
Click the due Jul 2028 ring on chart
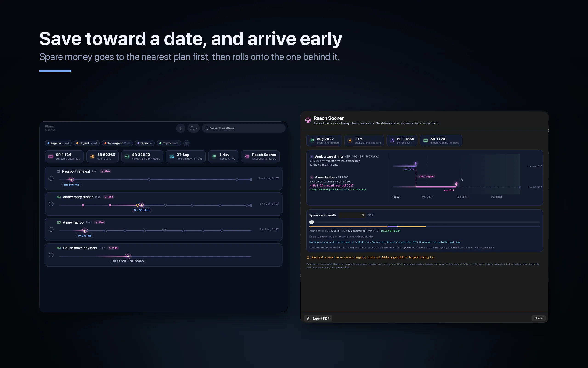click(520, 187)
